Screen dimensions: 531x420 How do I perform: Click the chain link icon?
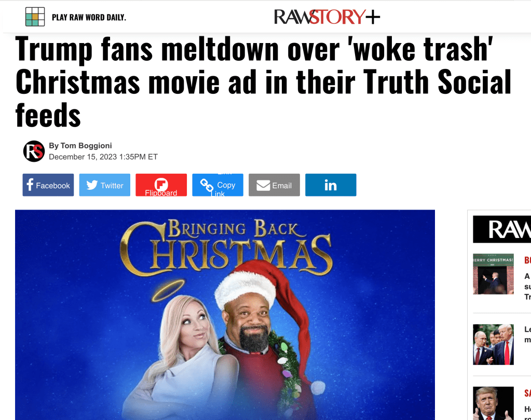pos(207,185)
